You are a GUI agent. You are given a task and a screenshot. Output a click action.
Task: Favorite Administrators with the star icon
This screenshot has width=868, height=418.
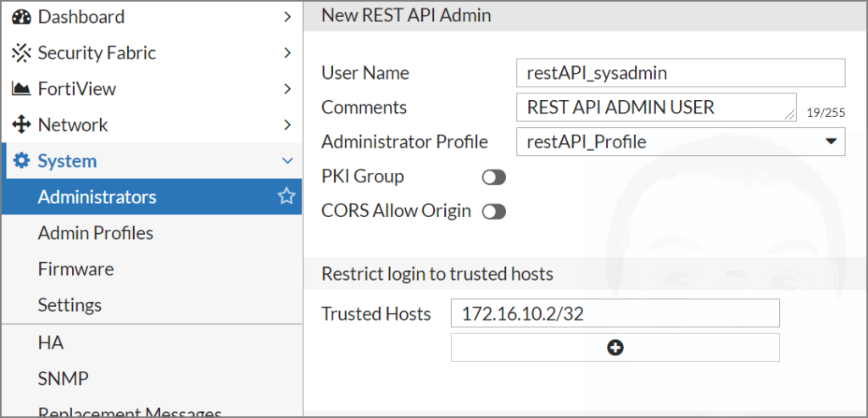[287, 196]
